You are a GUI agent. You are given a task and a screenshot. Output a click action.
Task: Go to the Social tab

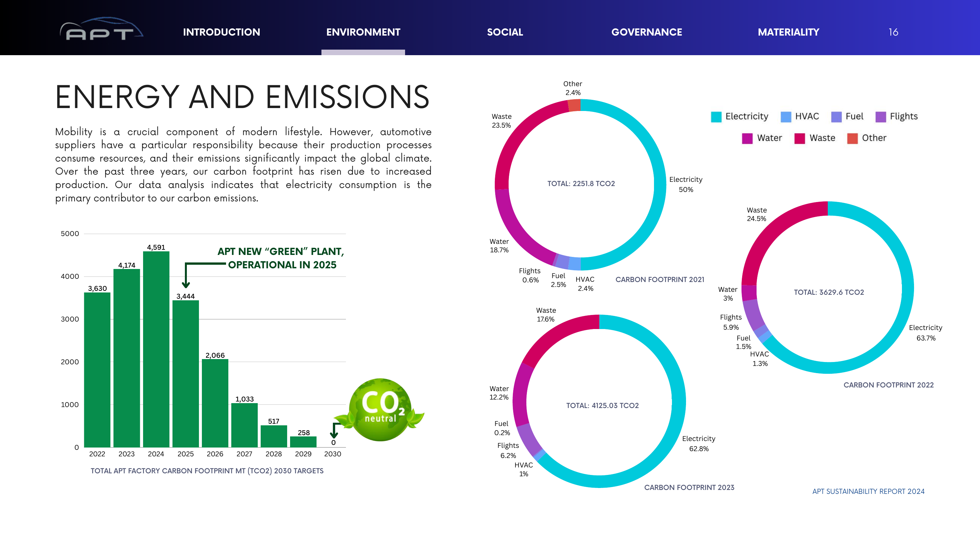[505, 32]
